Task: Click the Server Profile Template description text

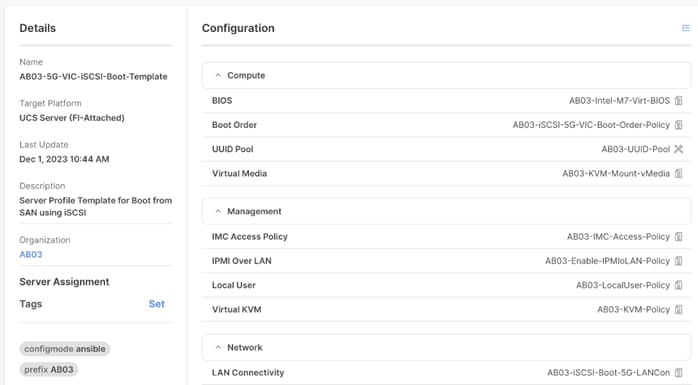Action: pos(96,207)
